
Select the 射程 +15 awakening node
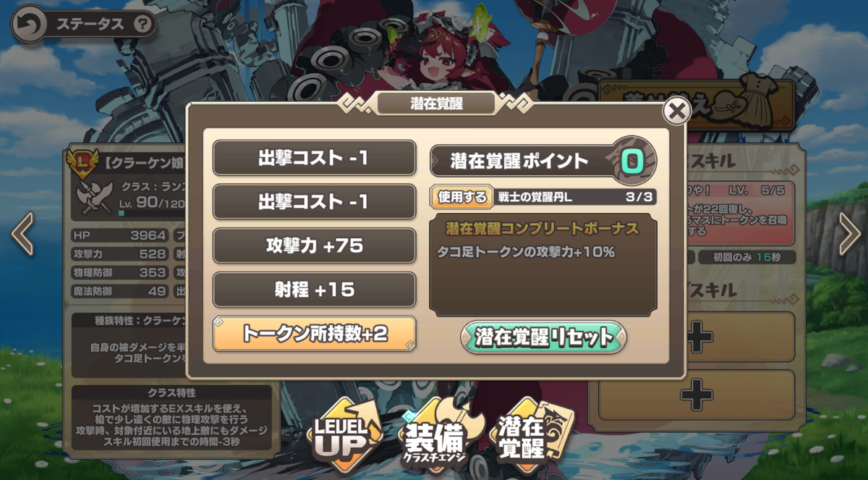pyautogui.click(x=314, y=290)
